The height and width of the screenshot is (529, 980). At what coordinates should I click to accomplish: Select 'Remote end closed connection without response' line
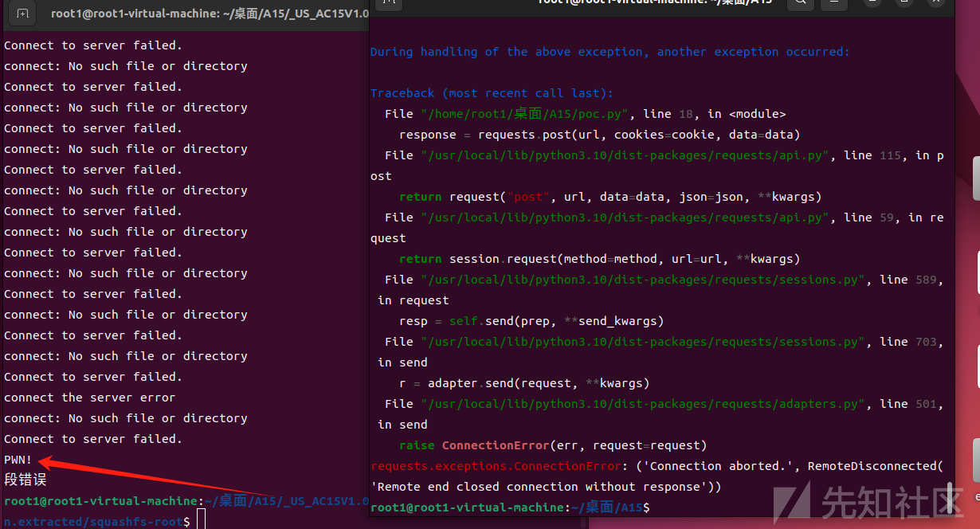coord(546,487)
